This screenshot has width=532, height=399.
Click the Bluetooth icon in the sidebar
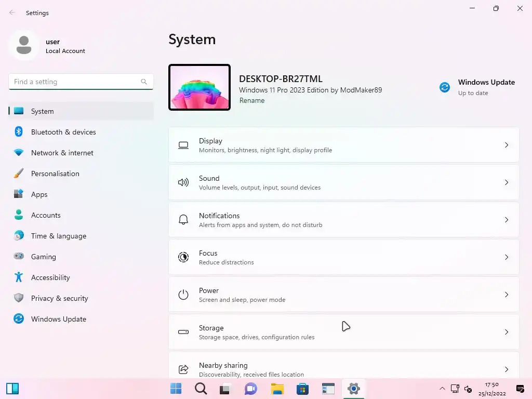pos(19,131)
